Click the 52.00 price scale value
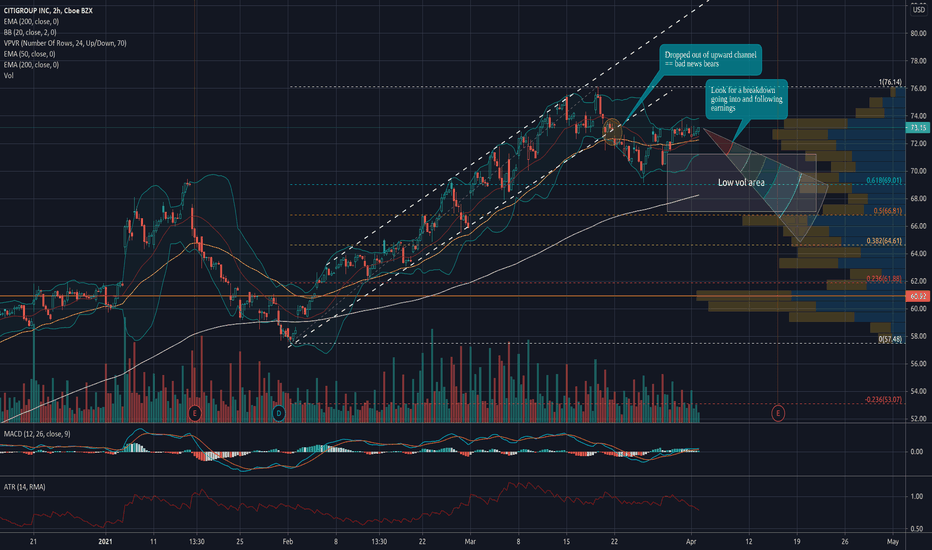The image size is (932, 550). (918, 419)
